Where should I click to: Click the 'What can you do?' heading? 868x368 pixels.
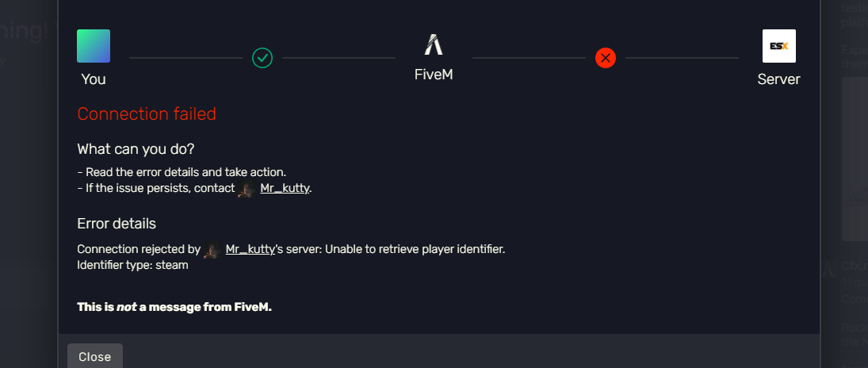click(x=136, y=149)
